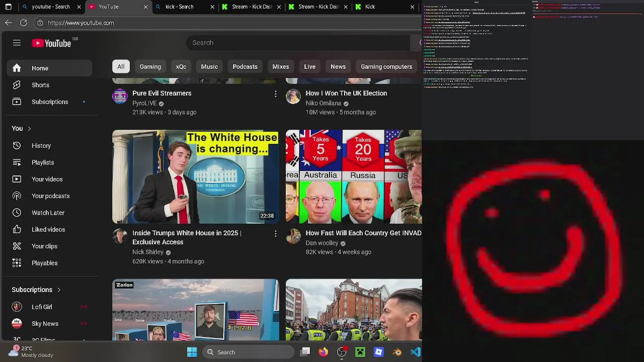The image size is (644, 362).
Task: Open Playlists from the sidebar
Action: pyautogui.click(x=49, y=162)
